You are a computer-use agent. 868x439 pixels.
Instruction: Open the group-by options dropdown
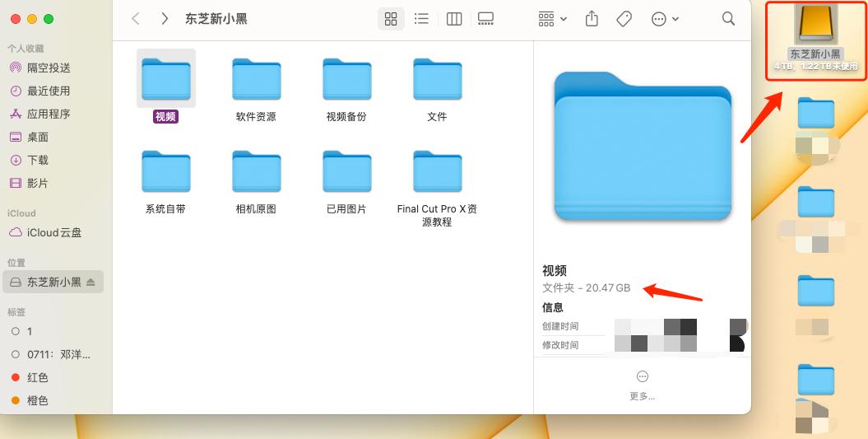(x=552, y=19)
